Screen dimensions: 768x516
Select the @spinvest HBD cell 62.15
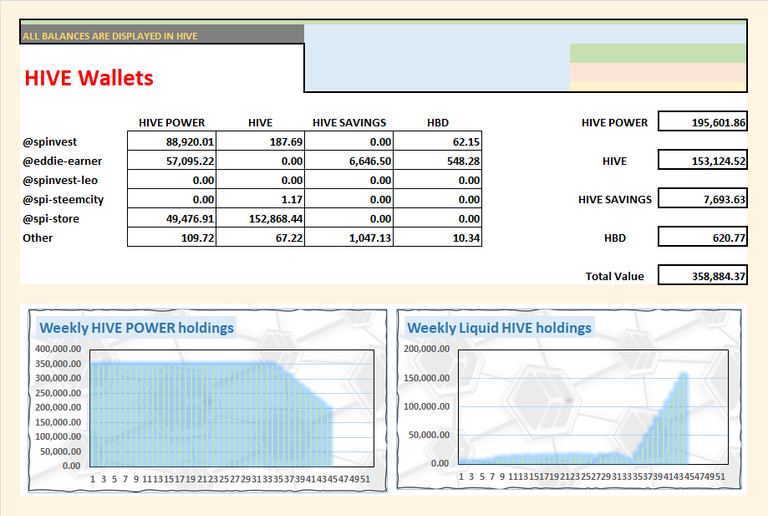pyautogui.click(x=437, y=141)
